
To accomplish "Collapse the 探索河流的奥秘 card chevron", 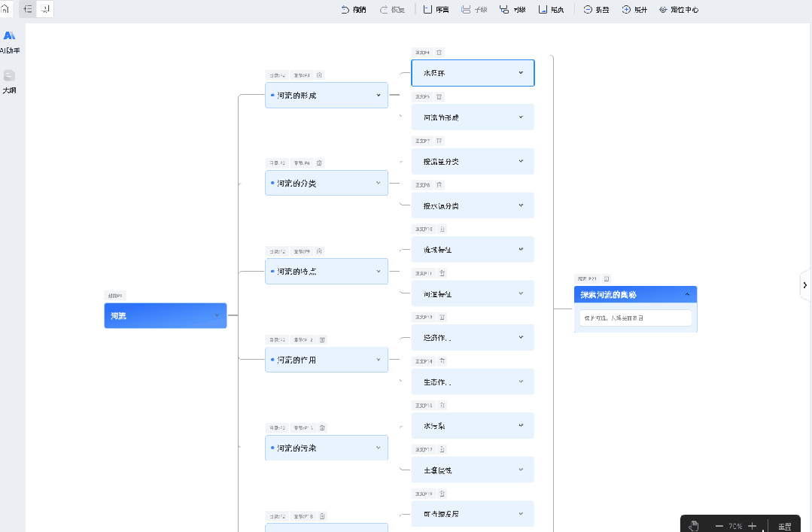I will tap(686, 295).
